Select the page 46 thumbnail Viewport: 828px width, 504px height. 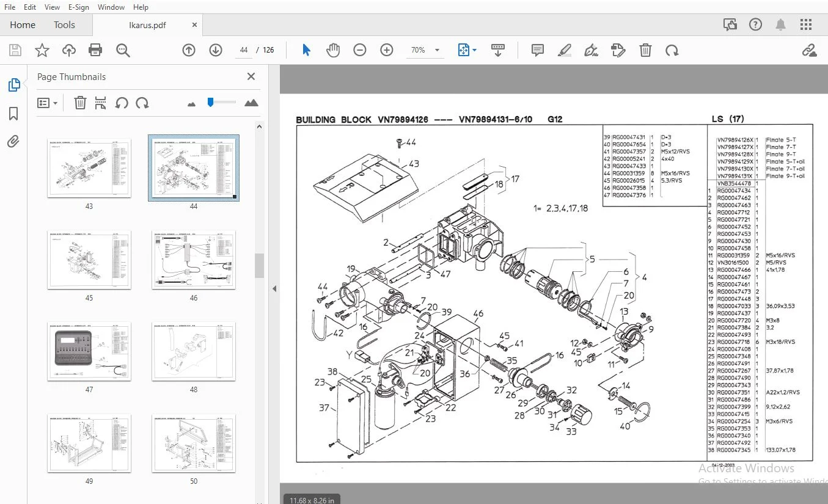click(194, 260)
